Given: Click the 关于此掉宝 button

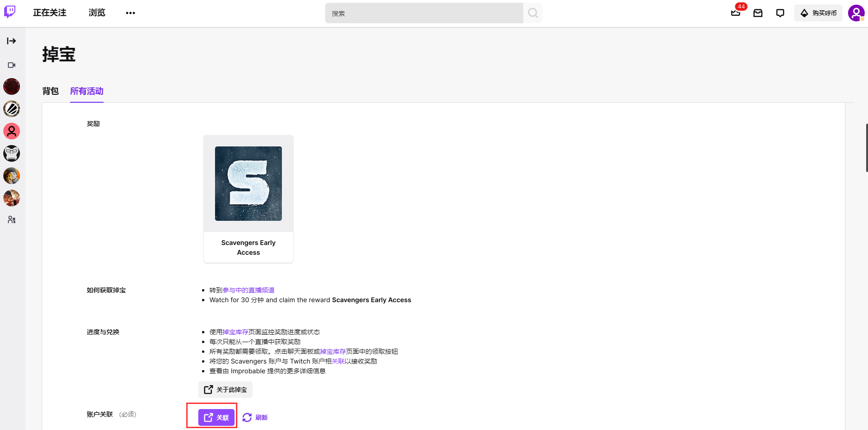Looking at the screenshot, I should pyautogui.click(x=225, y=390).
